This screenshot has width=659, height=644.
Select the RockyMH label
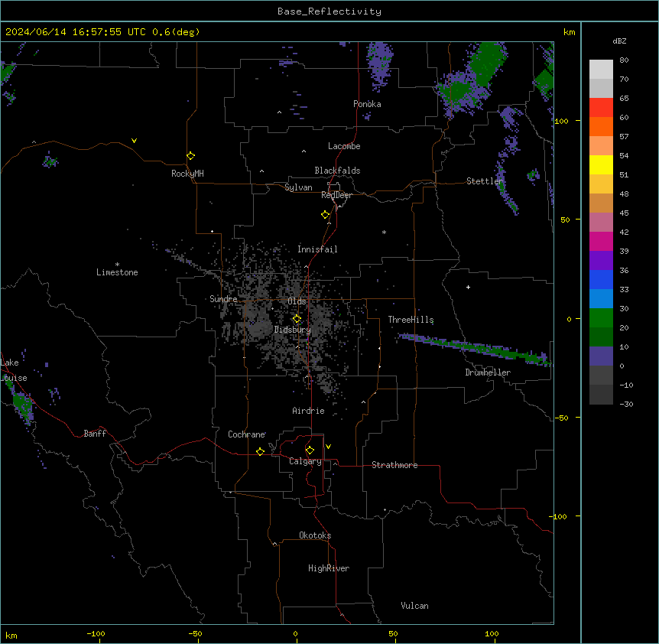187,174
